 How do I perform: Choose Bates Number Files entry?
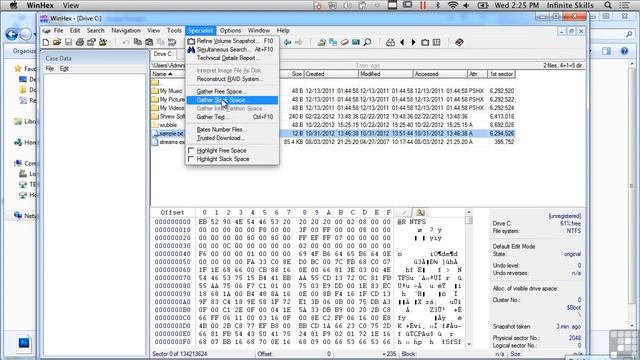232,129
